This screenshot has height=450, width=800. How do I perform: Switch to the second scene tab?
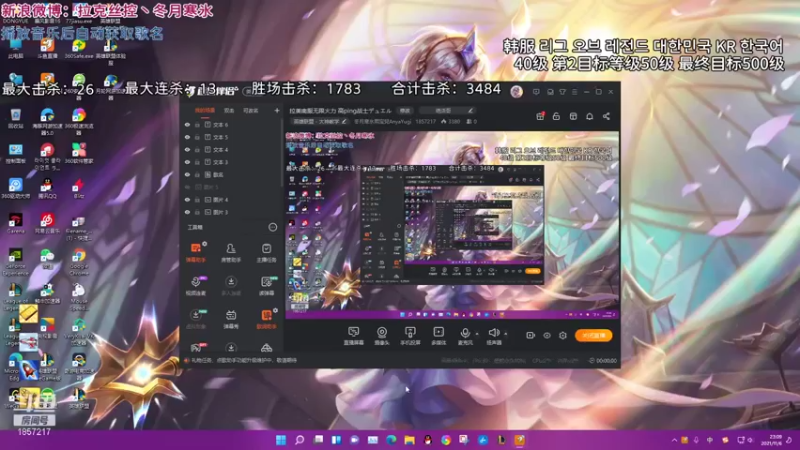click(229, 111)
